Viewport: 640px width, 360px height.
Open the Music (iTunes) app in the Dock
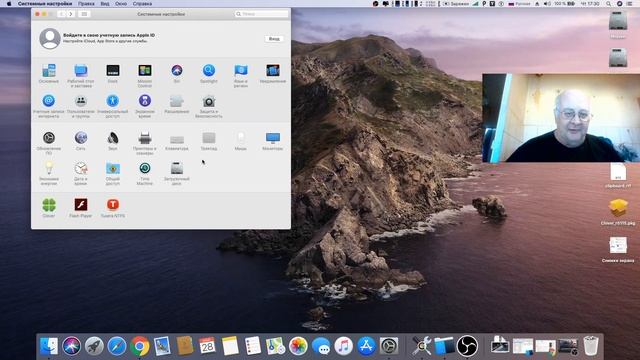[344, 346]
